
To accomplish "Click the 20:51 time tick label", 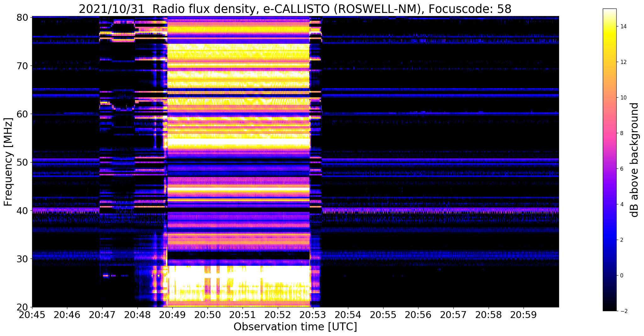I will pyautogui.click(x=243, y=315).
